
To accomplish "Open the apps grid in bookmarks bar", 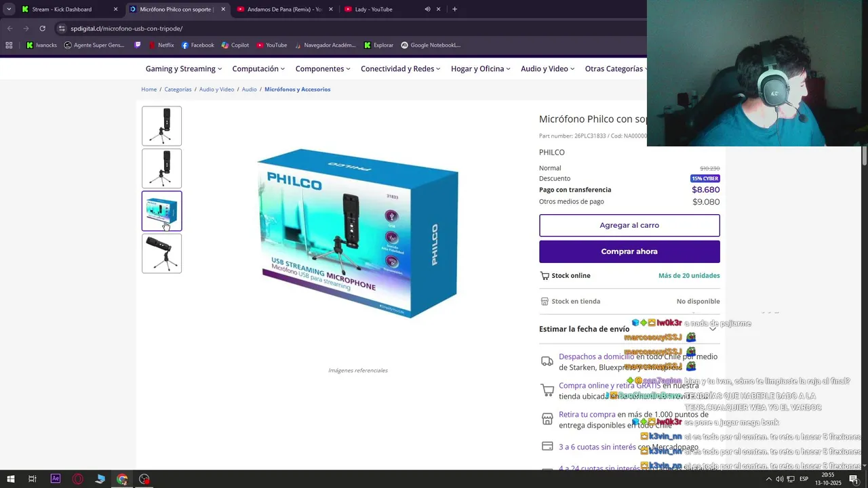I will (x=9, y=45).
